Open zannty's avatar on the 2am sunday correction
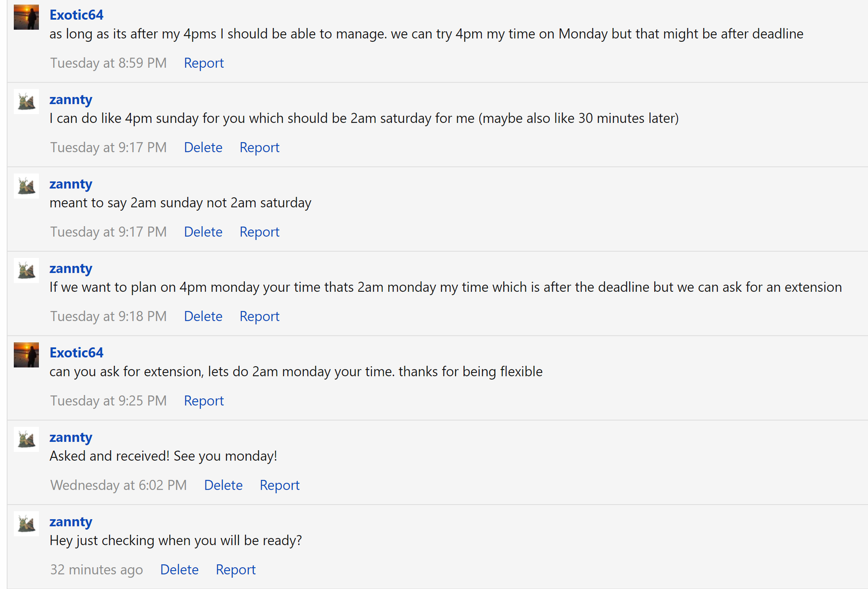 coord(26,186)
